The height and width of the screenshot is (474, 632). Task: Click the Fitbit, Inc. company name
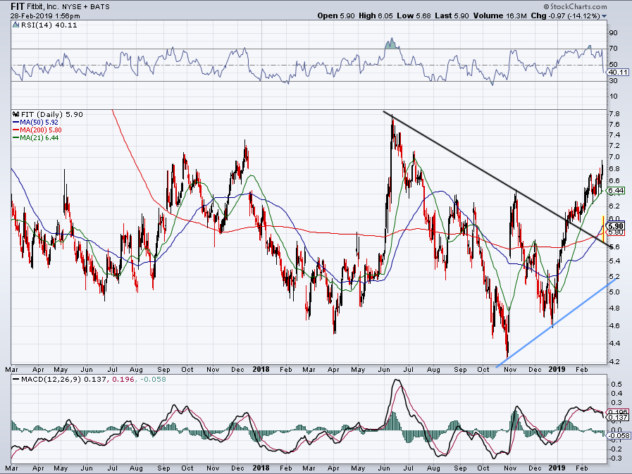click(42, 7)
